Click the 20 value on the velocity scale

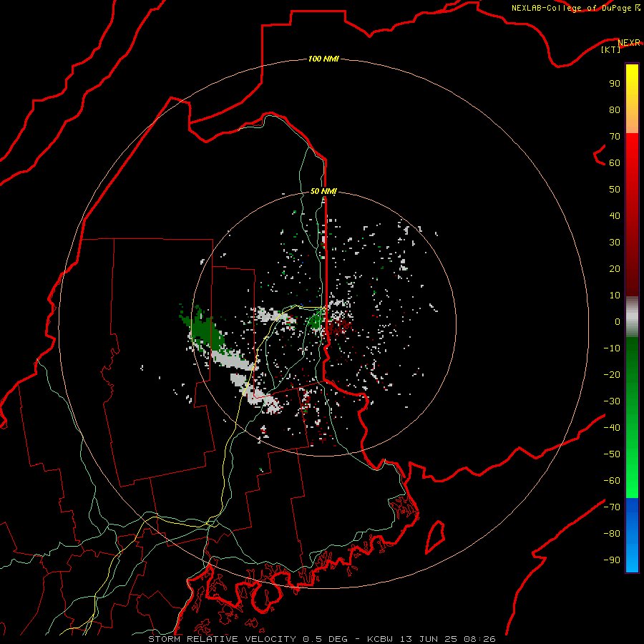(615, 268)
